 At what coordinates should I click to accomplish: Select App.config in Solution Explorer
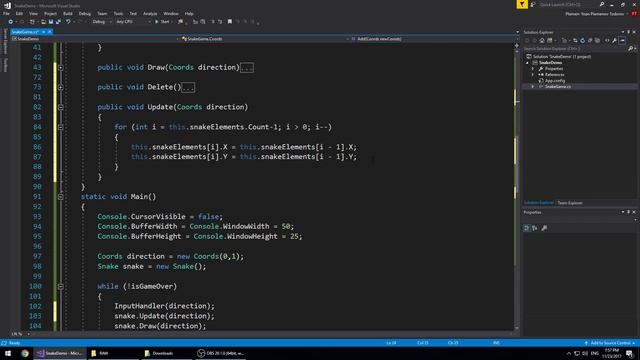point(555,81)
